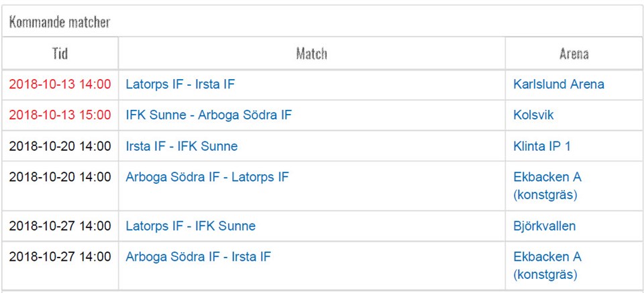Screen dimensions: 644x293
Task: Select the Latorps IF - IFK Sunne match
Action: [x=191, y=226]
